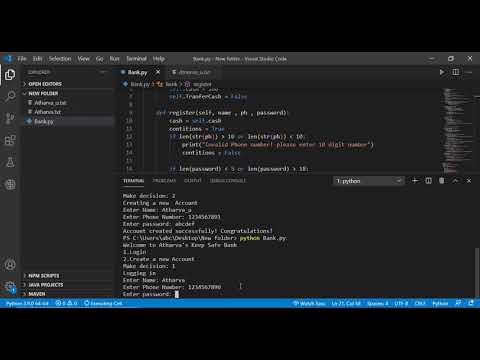
Task: Click the code minimap
Action: tap(457, 130)
